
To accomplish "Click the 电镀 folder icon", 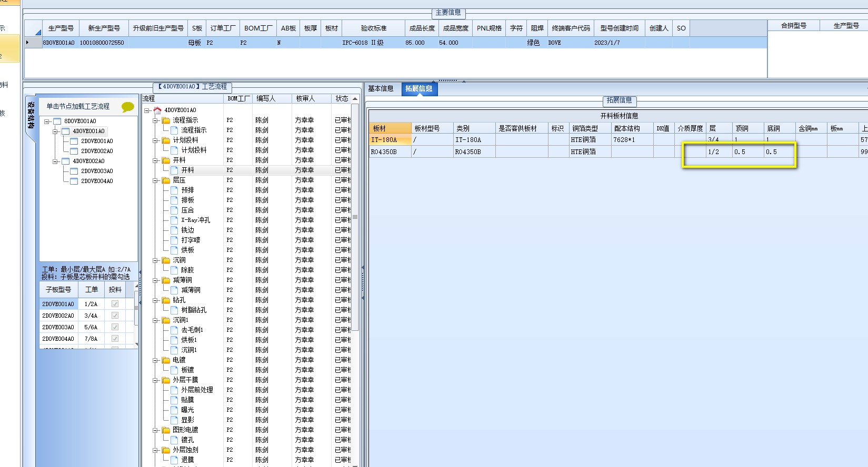I will 166,360.
